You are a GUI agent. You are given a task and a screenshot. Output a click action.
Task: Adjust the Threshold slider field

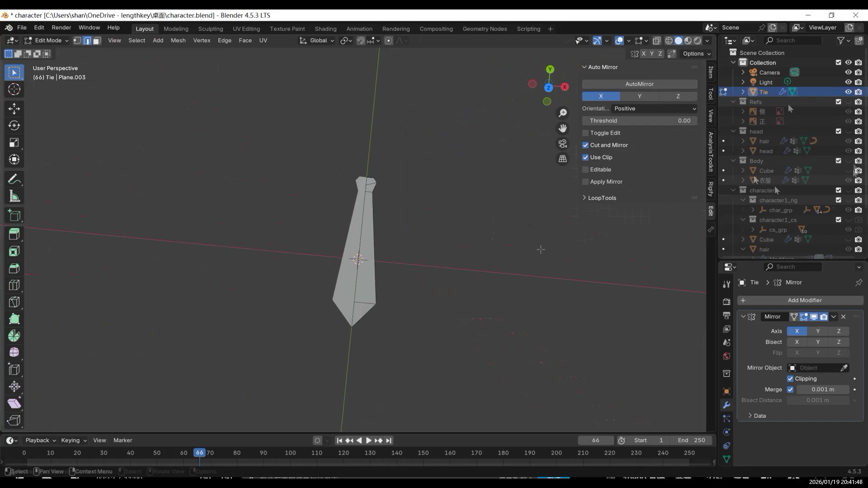(x=639, y=121)
